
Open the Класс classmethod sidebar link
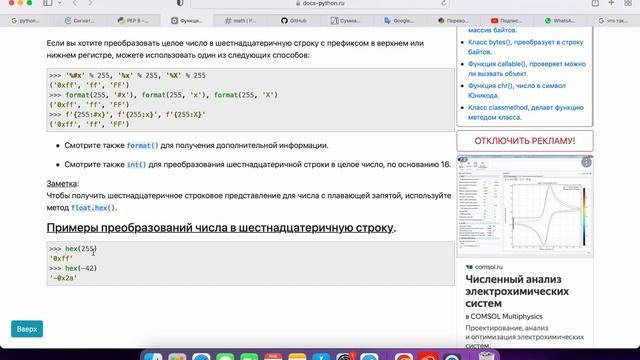(526, 112)
